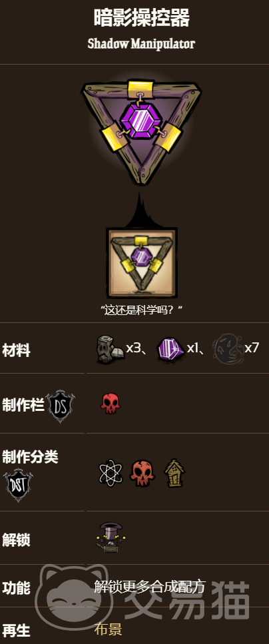Click the 解锁更多合成配方 function text

pyautogui.click(x=150, y=587)
